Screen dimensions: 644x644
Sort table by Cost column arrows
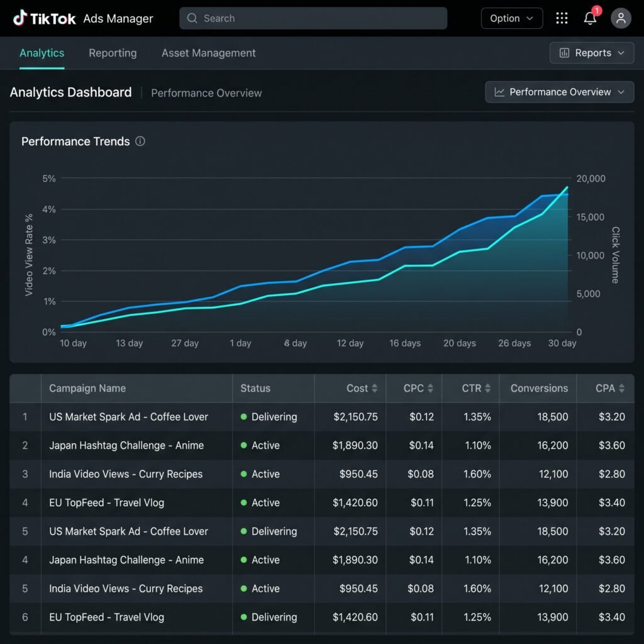[x=374, y=388]
